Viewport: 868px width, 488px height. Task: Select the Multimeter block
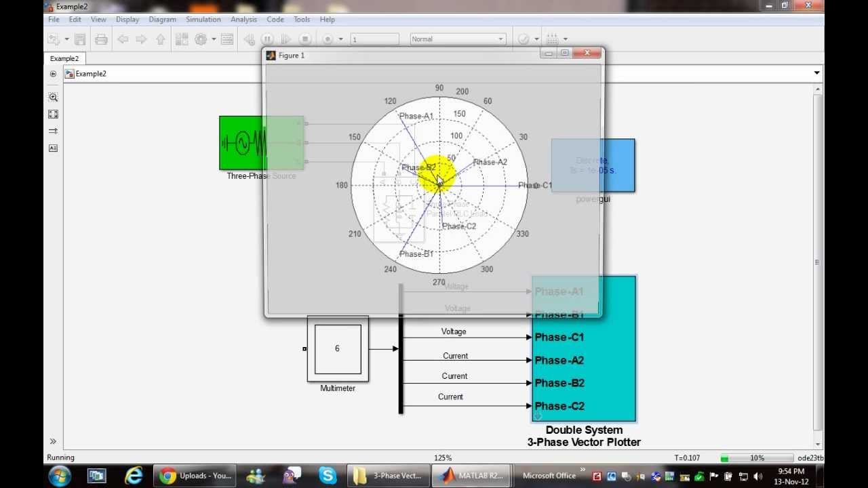338,349
